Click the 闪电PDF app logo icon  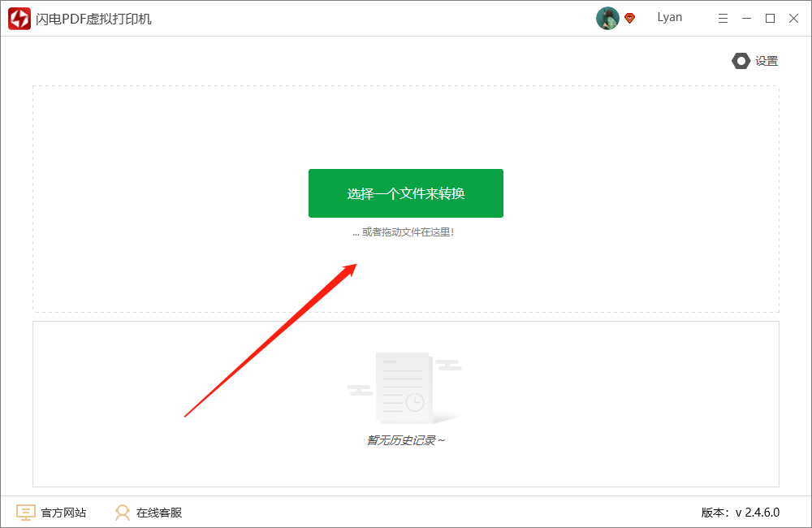pos(19,19)
